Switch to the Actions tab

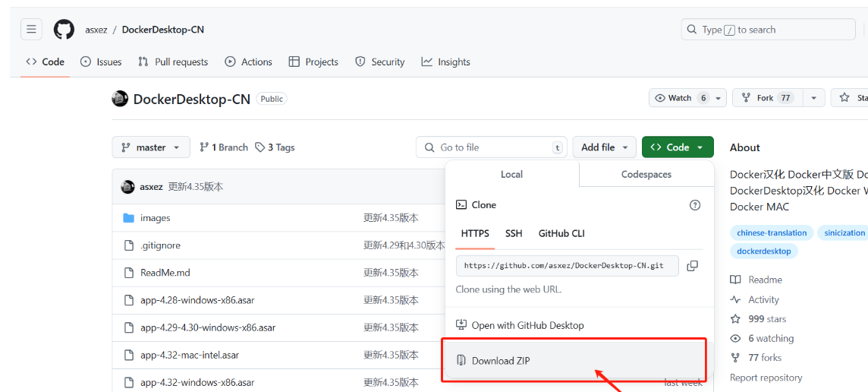pyautogui.click(x=248, y=62)
